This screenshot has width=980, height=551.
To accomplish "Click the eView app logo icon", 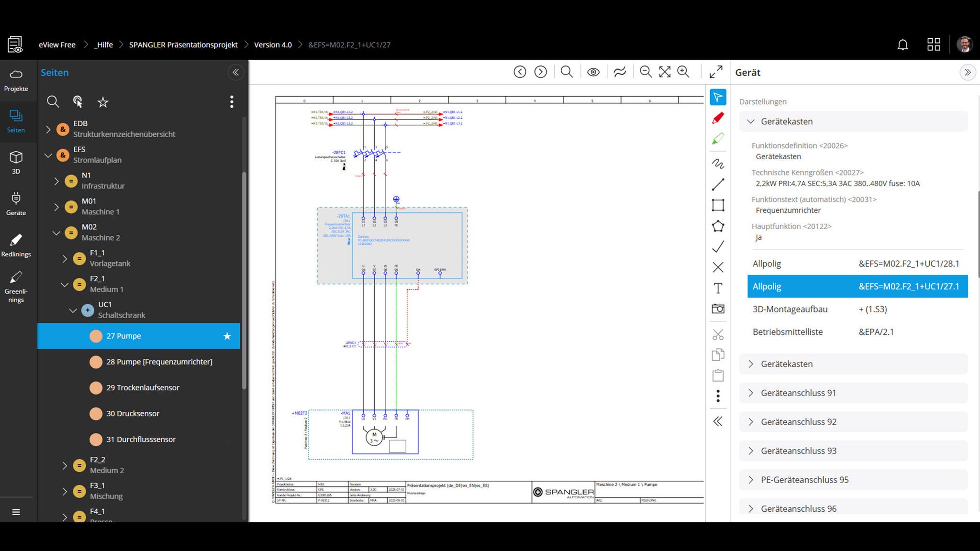I will [15, 44].
